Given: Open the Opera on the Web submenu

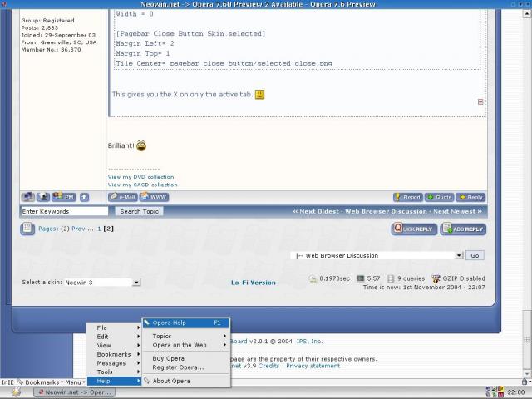Looking at the screenshot, I should (186, 345).
